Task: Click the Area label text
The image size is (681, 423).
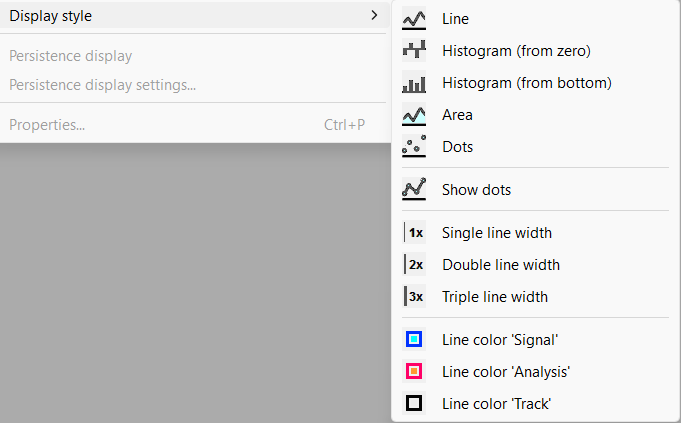Action: (x=457, y=115)
